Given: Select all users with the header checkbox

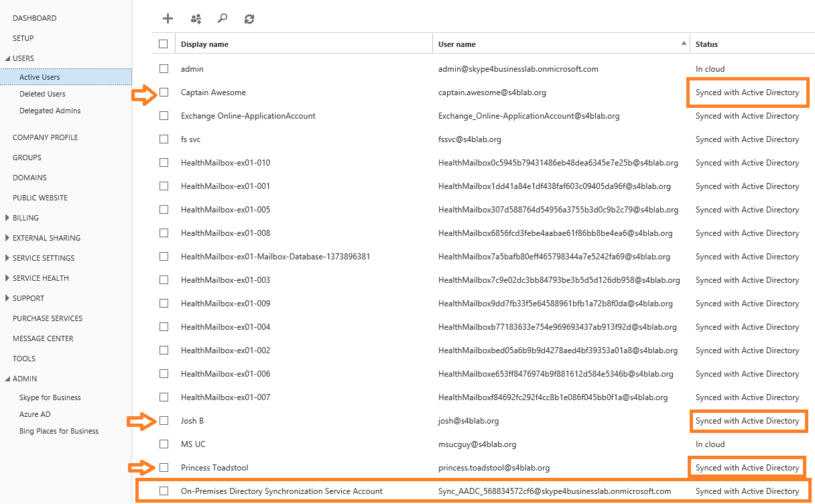Looking at the screenshot, I should (x=164, y=43).
